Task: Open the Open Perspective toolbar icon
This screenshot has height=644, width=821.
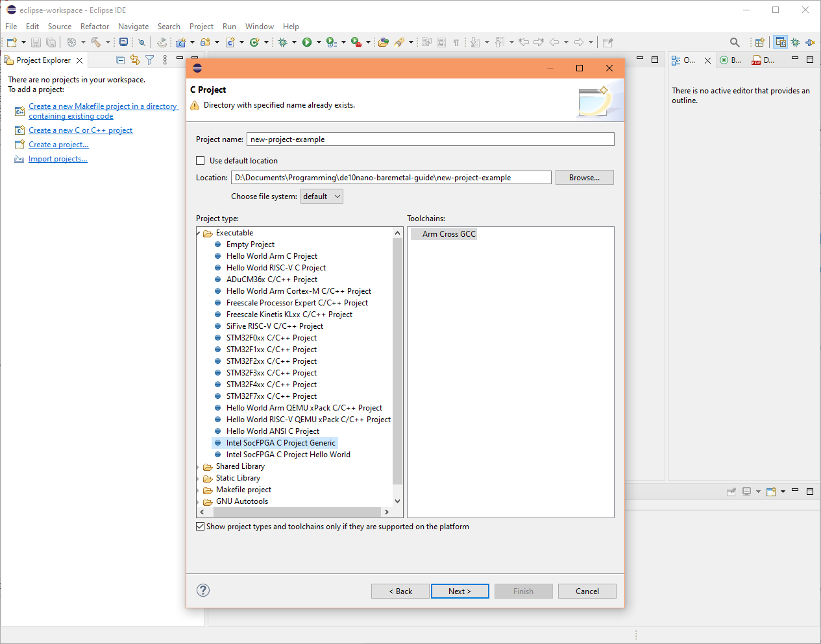Action: tap(759, 42)
